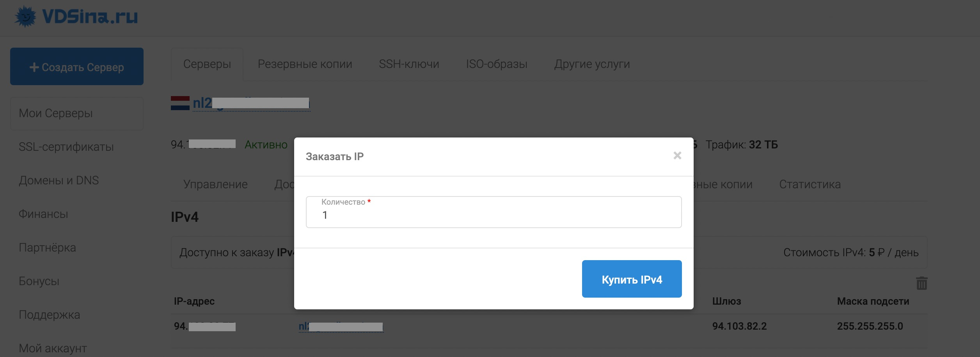Select subnet mask 255.255.255.0
Screen dimensions: 980x357
[x=870, y=326]
